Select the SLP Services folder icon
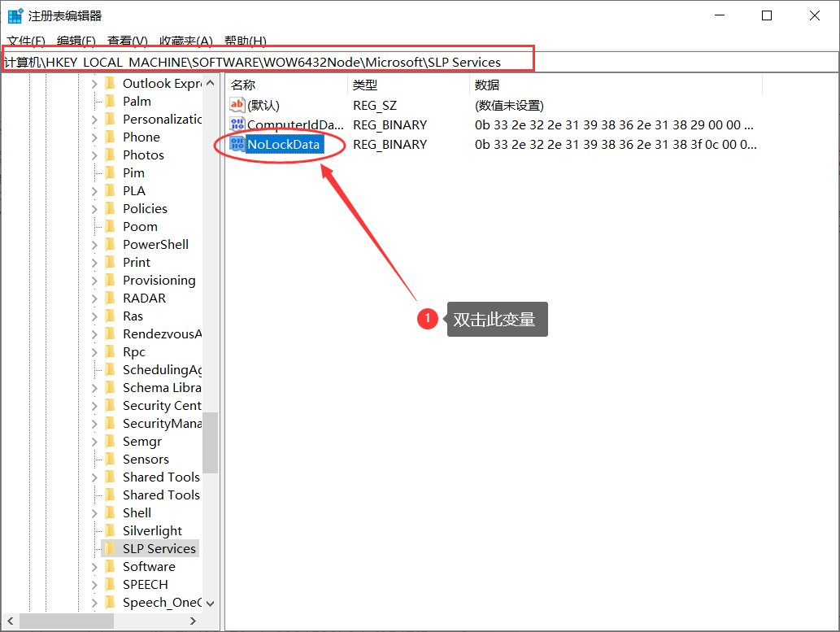 pyautogui.click(x=110, y=548)
